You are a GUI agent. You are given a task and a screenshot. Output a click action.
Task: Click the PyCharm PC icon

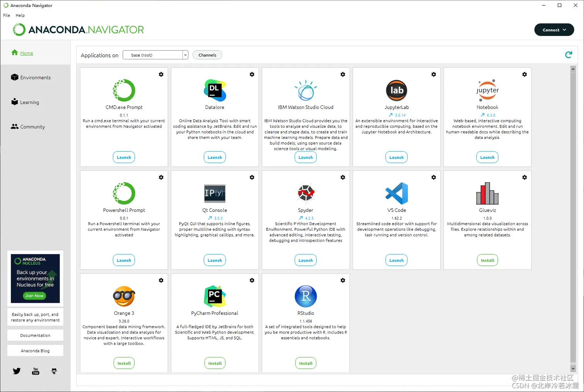[215, 296]
